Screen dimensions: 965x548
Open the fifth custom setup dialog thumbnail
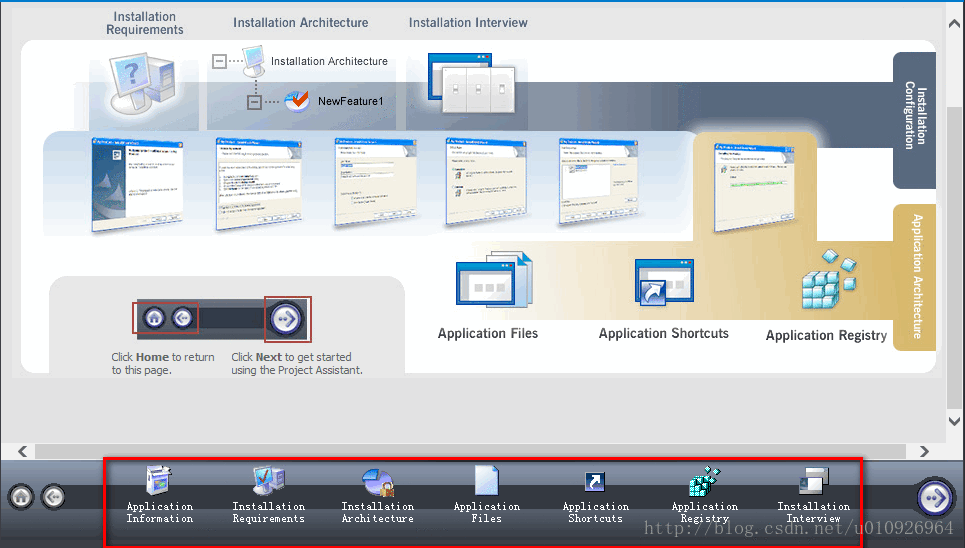tap(598, 181)
